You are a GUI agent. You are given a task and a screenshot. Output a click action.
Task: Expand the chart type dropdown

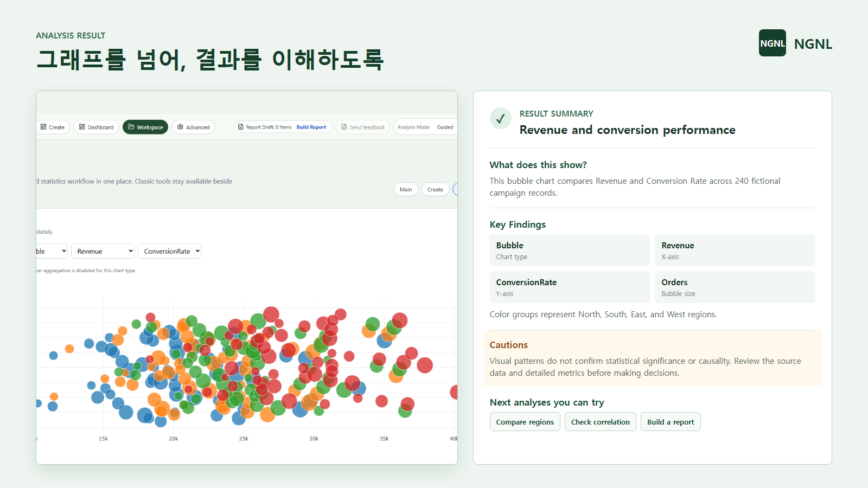pos(52,251)
